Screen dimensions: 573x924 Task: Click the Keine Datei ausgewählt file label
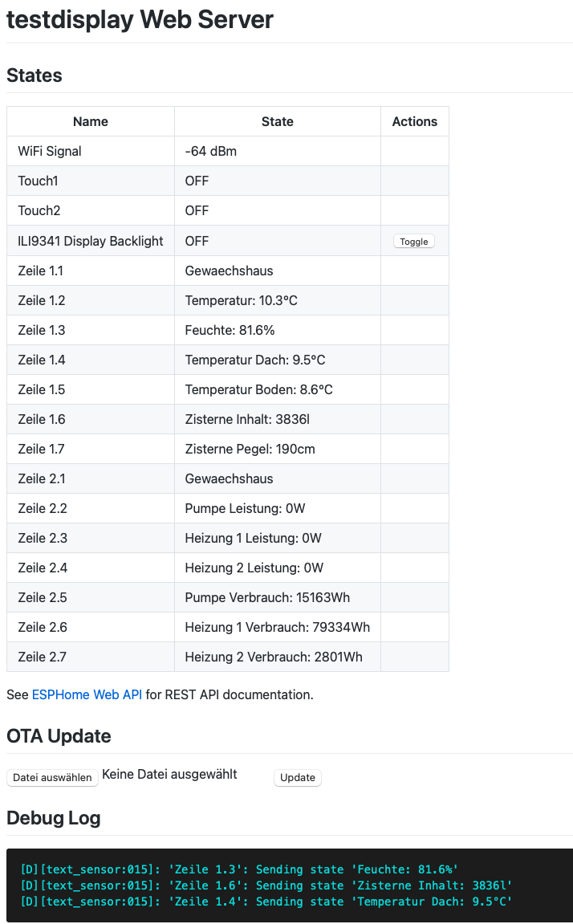pyautogui.click(x=169, y=775)
